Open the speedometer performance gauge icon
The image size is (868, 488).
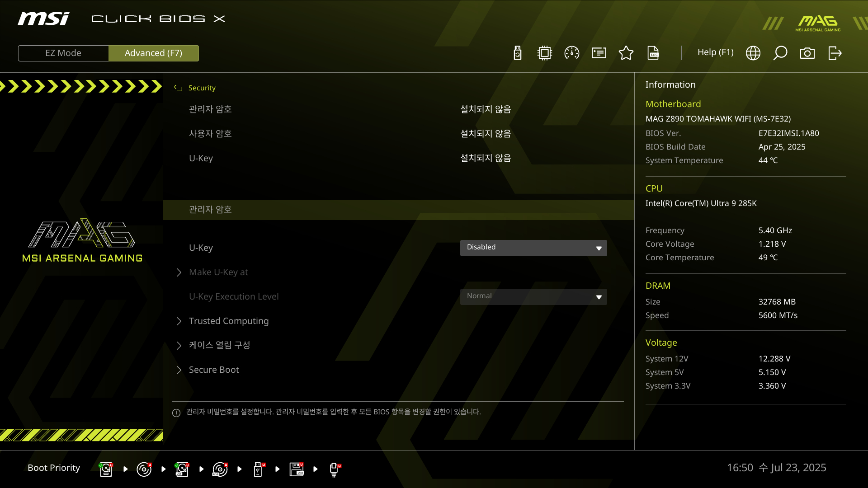[x=572, y=53]
